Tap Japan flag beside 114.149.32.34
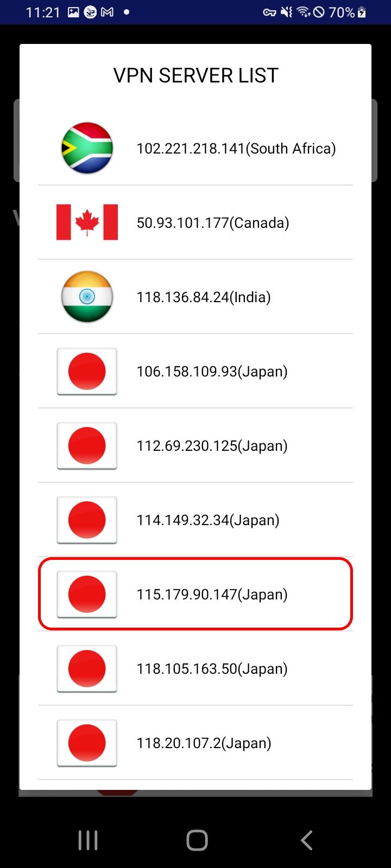The image size is (391, 868). [87, 520]
